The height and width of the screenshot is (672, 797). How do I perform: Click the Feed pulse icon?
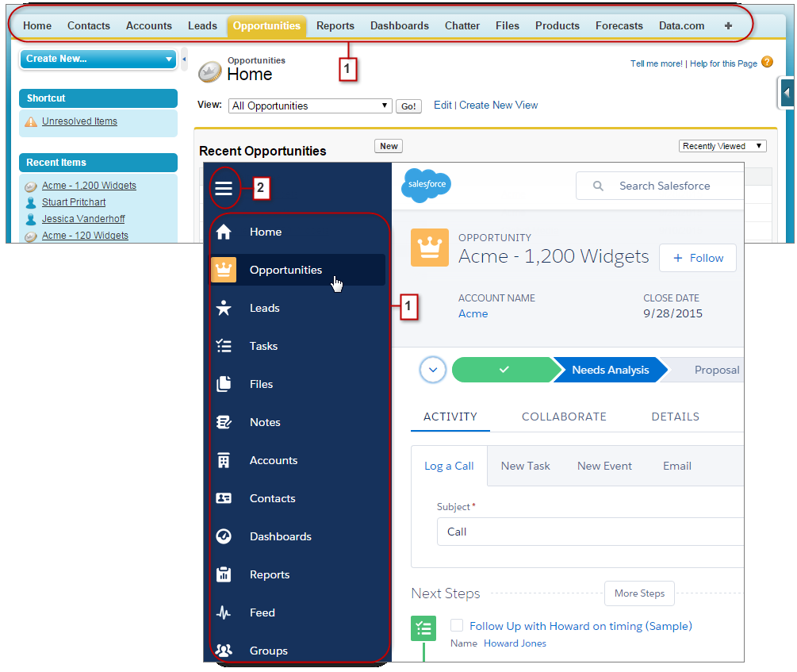click(224, 612)
